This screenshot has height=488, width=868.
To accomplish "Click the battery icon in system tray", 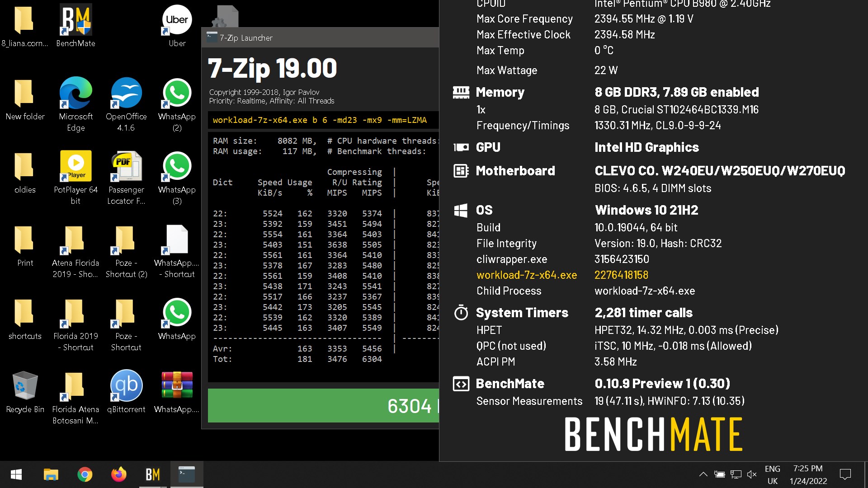I will (x=719, y=474).
